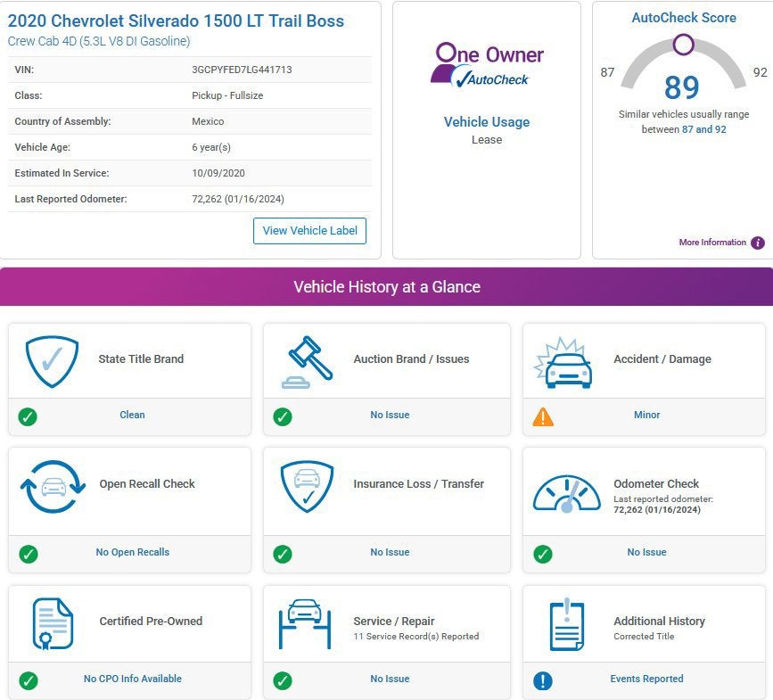The width and height of the screenshot is (773, 700).
Task: Click the Pickup - Fullsize class value
Action: 227,95
